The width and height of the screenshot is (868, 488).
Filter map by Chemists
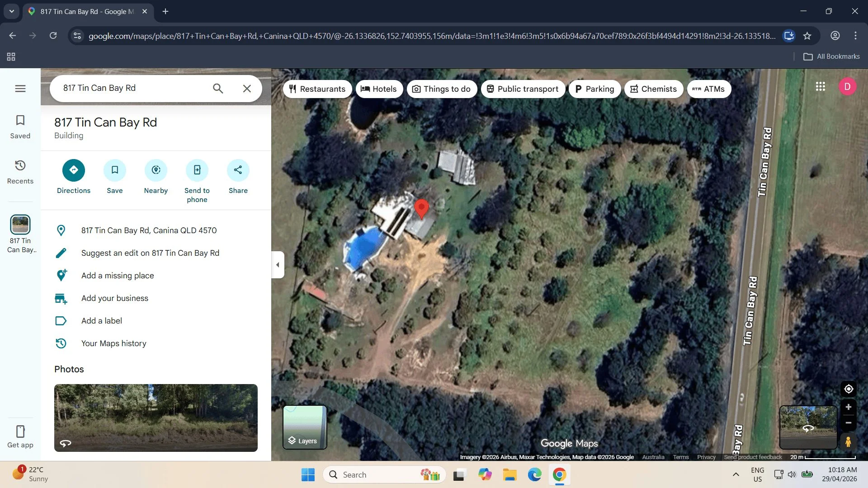pos(653,89)
